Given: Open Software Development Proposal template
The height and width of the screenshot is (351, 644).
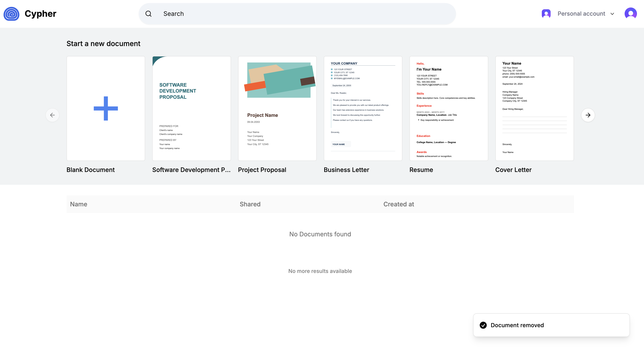Looking at the screenshot, I should tap(191, 108).
